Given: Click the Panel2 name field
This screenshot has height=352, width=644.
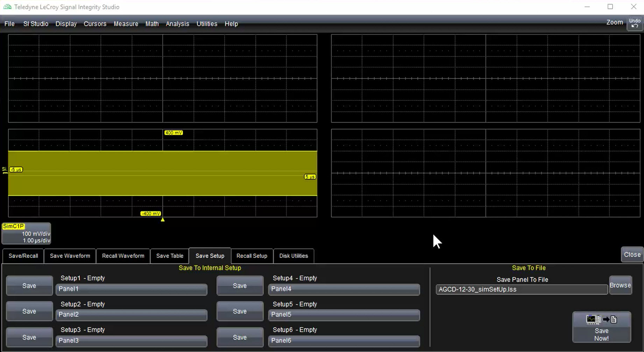Looking at the screenshot, I should pos(132,315).
